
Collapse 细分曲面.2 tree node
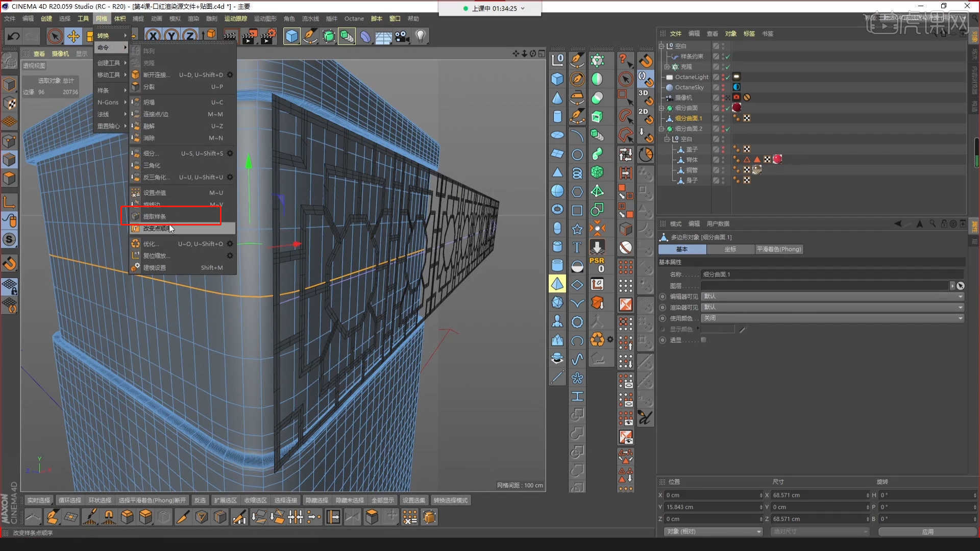661,129
